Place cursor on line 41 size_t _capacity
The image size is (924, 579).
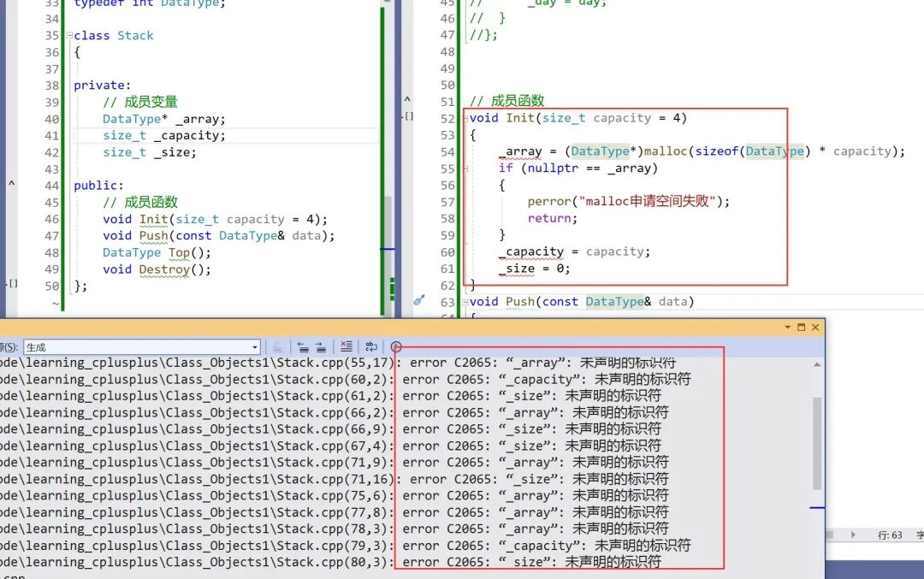pyautogui.click(x=163, y=135)
